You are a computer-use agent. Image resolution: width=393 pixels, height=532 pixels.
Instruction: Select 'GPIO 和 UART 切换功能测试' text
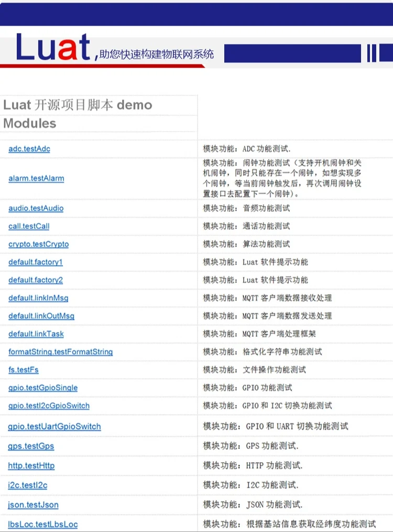pos(297,427)
